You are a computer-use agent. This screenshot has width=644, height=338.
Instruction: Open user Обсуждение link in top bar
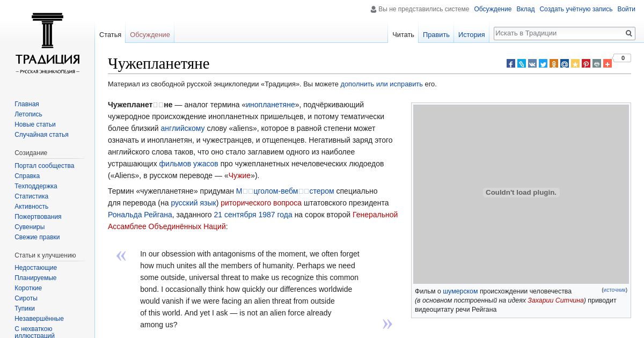[x=493, y=9]
